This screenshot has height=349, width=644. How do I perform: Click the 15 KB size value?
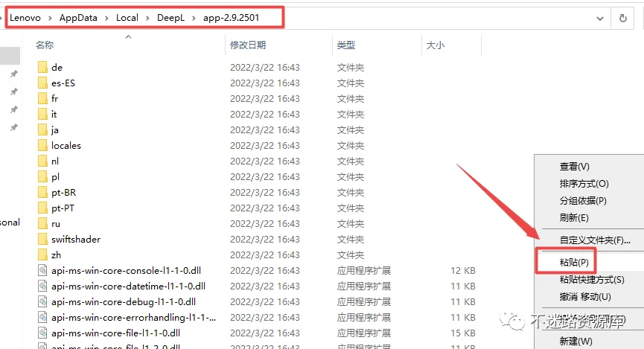coord(463,333)
